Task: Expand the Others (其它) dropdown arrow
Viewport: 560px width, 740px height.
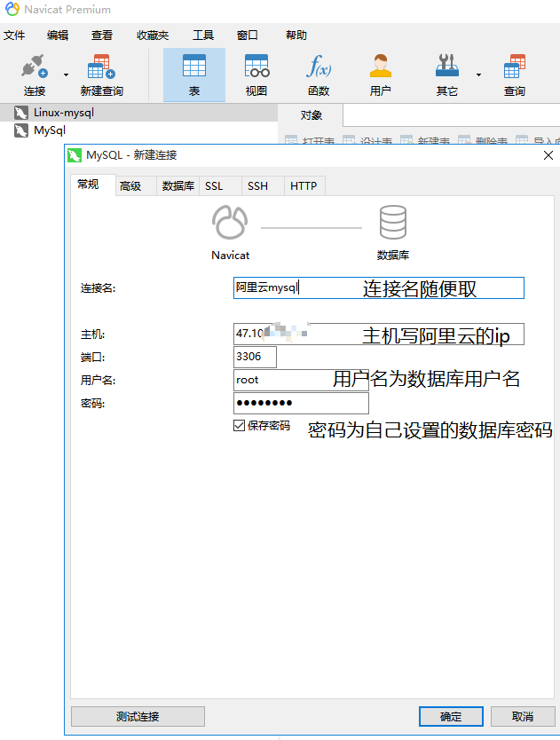Action: [478, 75]
